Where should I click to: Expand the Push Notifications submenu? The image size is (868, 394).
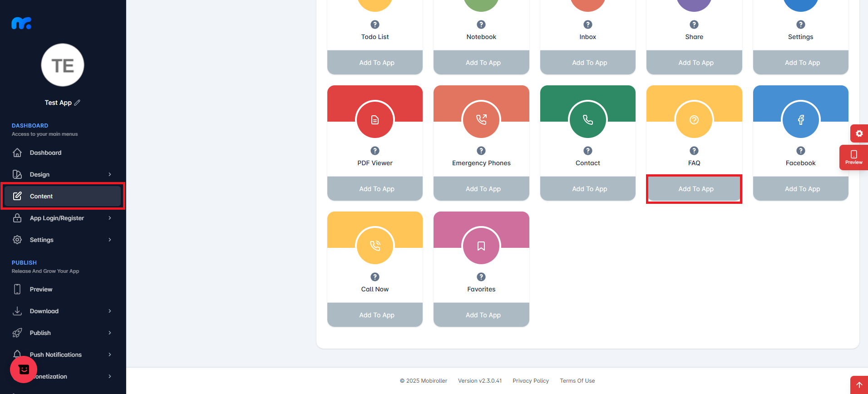pyautogui.click(x=110, y=355)
